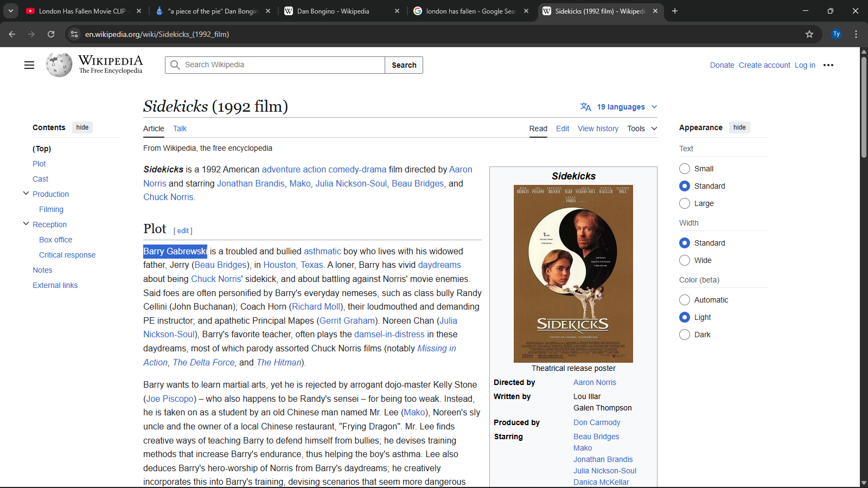The height and width of the screenshot is (488, 868).
Task: Close the Sidekicks (1992 film) tab
Action: coord(655,11)
